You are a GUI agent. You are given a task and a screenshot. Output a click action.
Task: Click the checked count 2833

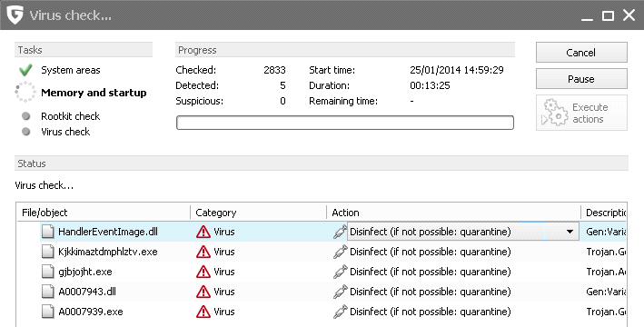click(x=275, y=70)
